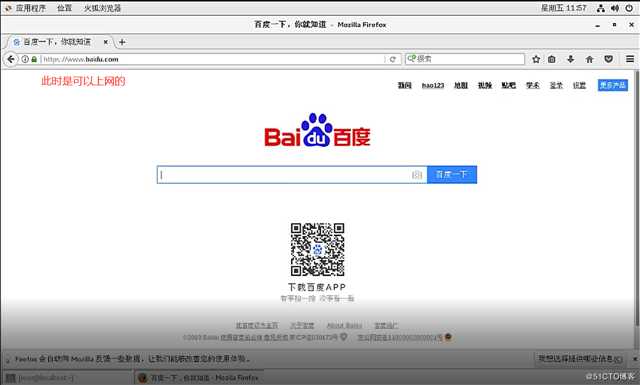
Task: Switch to the Mozilla Firefox taskbar item
Action: click(199, 378)
